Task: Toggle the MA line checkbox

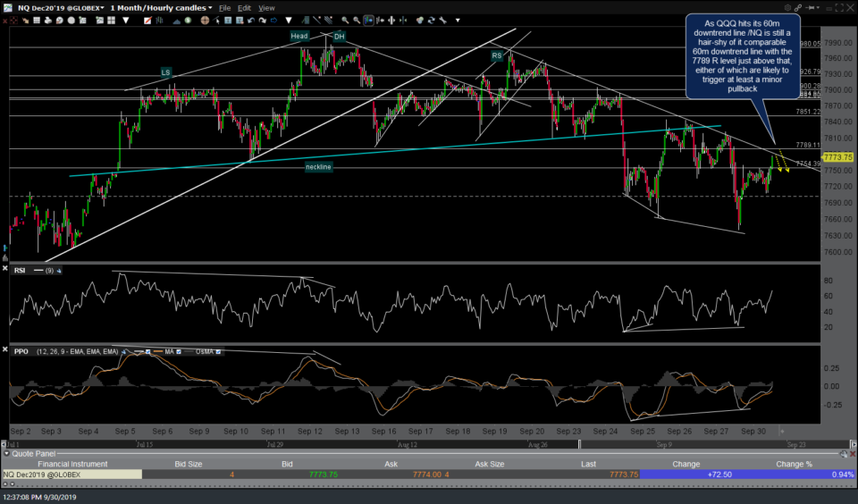Action: point(179,351)
